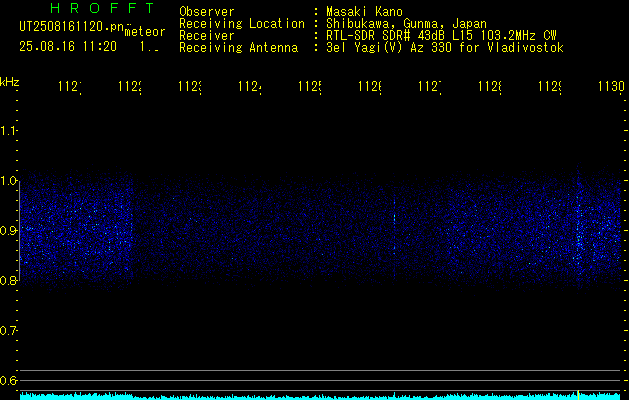Click the RTL-SDR SDR# receiver description

tap(442, 36)
